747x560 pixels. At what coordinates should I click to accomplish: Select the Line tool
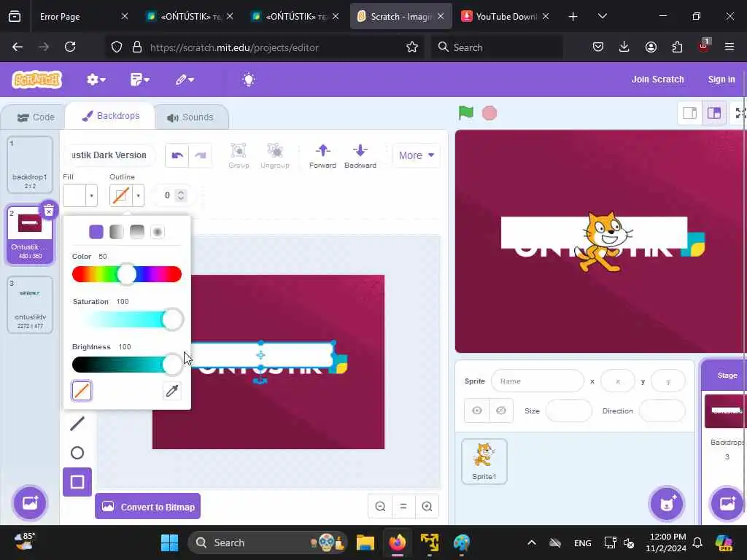click(77, 423)
